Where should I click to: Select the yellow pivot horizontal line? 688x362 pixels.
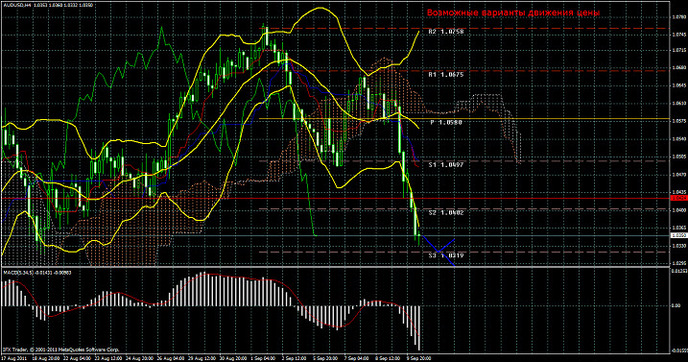tap(465, 119)
